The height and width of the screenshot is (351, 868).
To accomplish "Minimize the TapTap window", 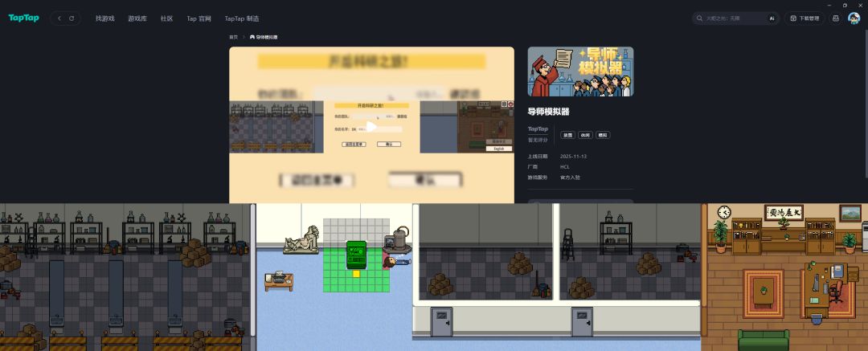I will pyautogui.click(x=829, y=5).
